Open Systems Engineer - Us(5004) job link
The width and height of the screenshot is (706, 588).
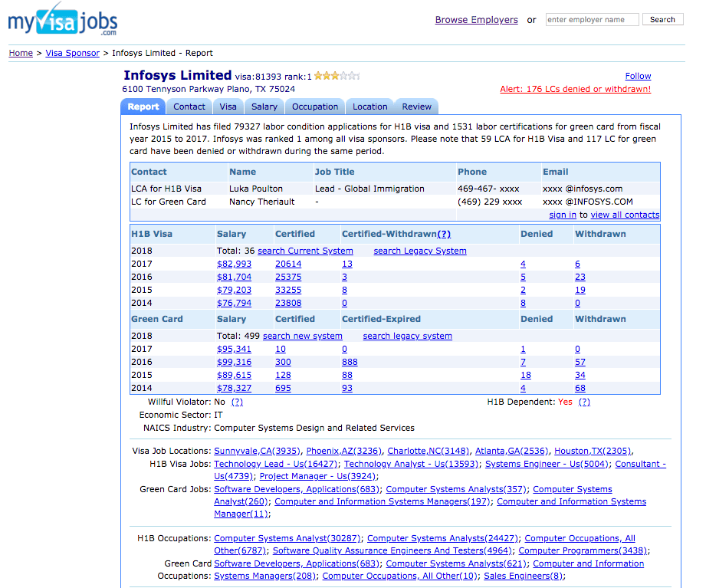[x=547, y=464]
